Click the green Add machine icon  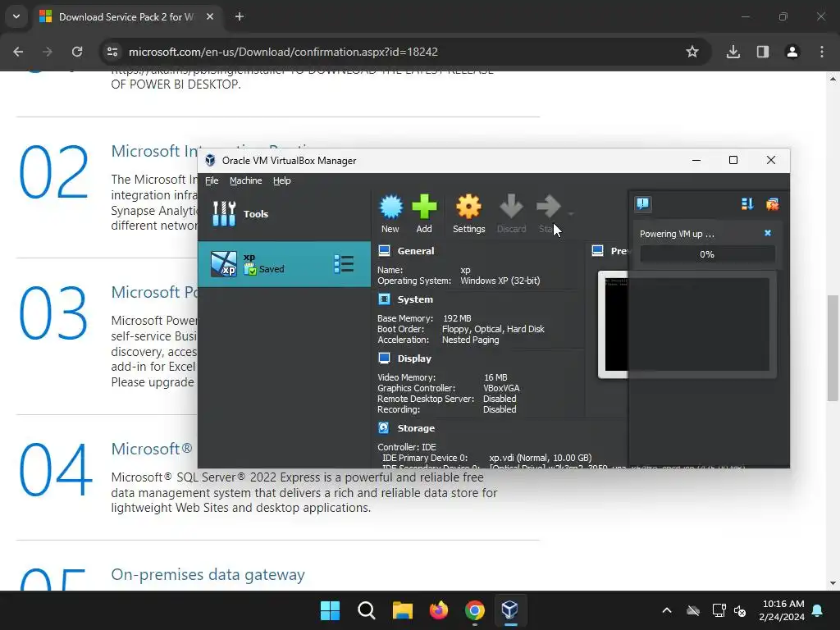point(424,213)
